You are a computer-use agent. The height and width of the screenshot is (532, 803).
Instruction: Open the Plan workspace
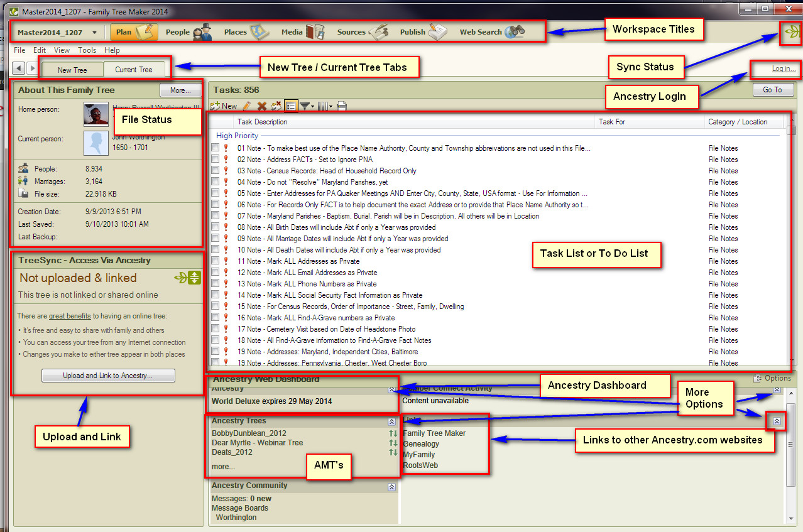point(133,32)
